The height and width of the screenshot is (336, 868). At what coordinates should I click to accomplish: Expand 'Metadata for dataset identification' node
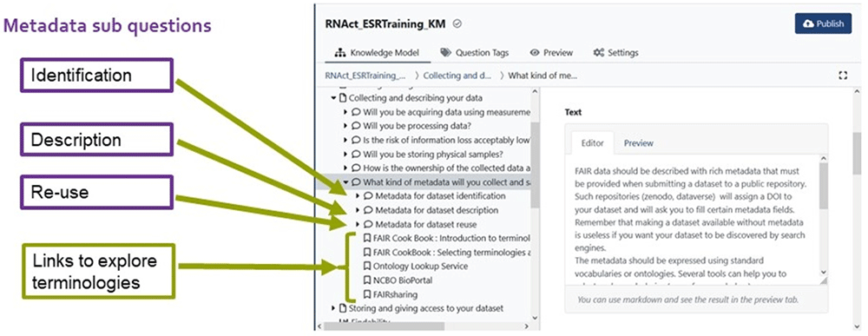(358, 196)
